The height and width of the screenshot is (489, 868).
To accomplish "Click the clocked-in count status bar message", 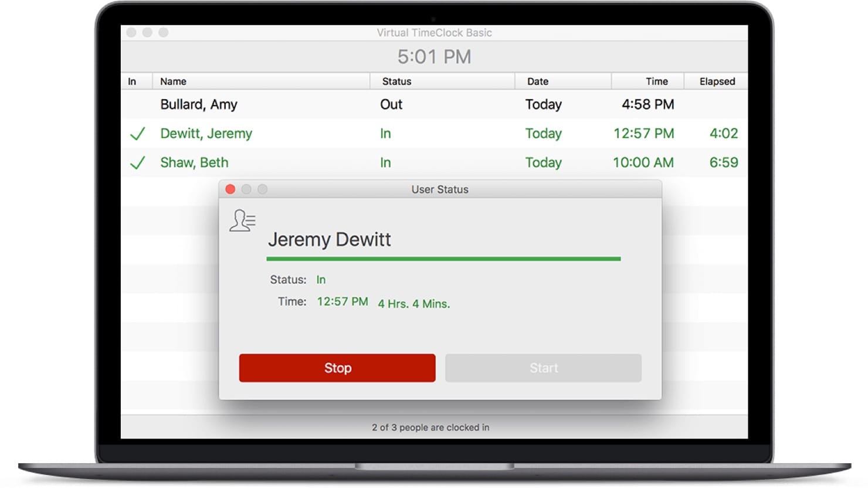I will click(x=430, y=427).
